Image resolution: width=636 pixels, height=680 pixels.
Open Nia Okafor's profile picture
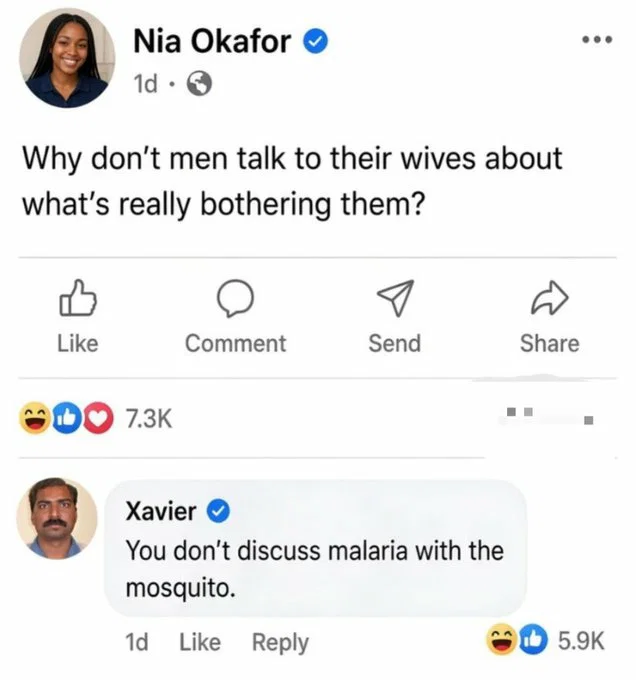point(67,58)
